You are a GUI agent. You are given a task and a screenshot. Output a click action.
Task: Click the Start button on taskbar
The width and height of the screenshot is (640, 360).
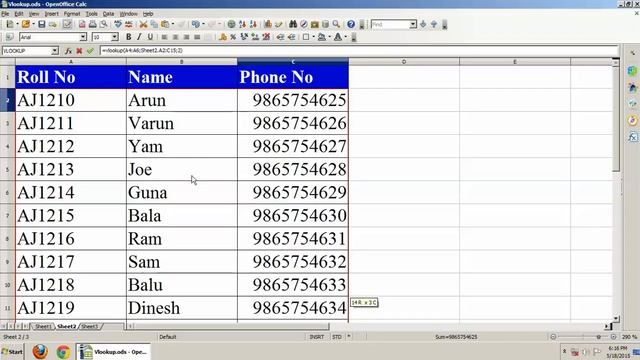pos(12,352)
